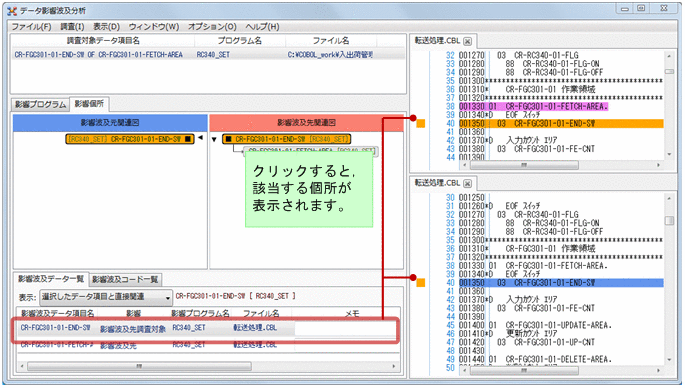685x388 pixels.
Task: Open the オプション(O) menu
Action: tap(212, 27)
